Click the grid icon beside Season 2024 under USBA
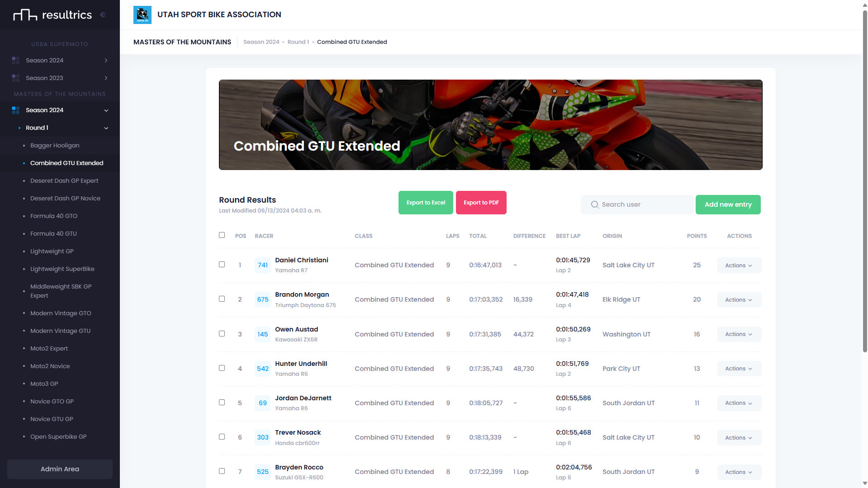Screen dimensions: 868x488 (15, 60)
